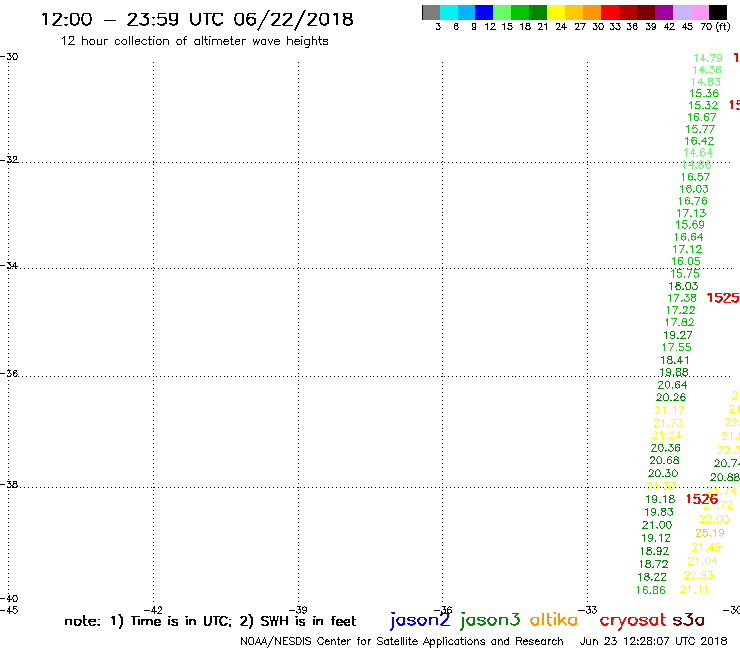This screenshot has height=650, width=740.
Task: Click the longitude axis label -39
Action: coord(298,610)
